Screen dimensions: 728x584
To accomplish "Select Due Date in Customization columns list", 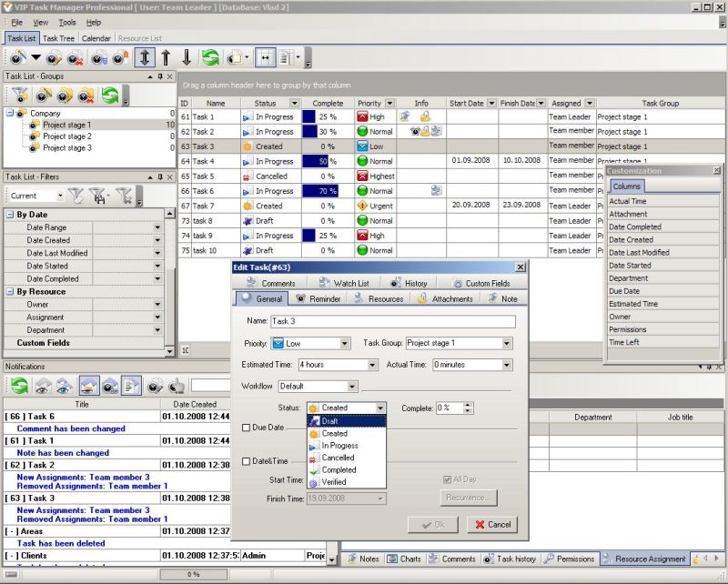I will (x=663, y=291).
